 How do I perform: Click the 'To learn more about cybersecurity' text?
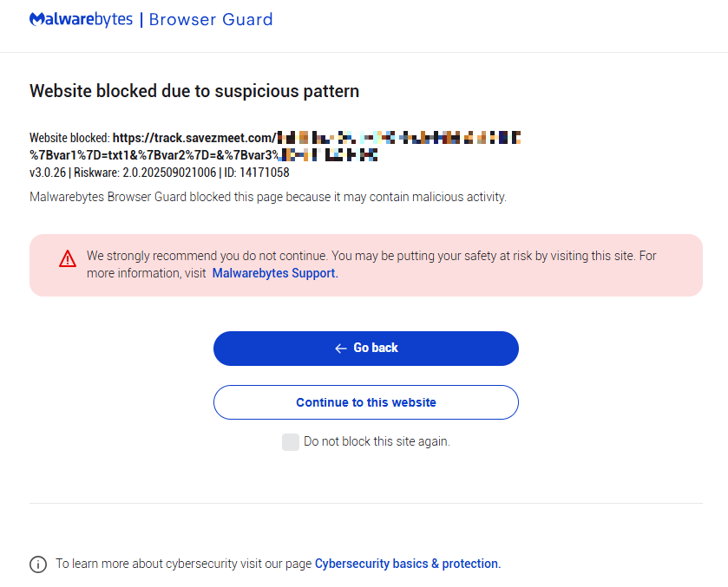pyautogui.click(x=182, y=564)
